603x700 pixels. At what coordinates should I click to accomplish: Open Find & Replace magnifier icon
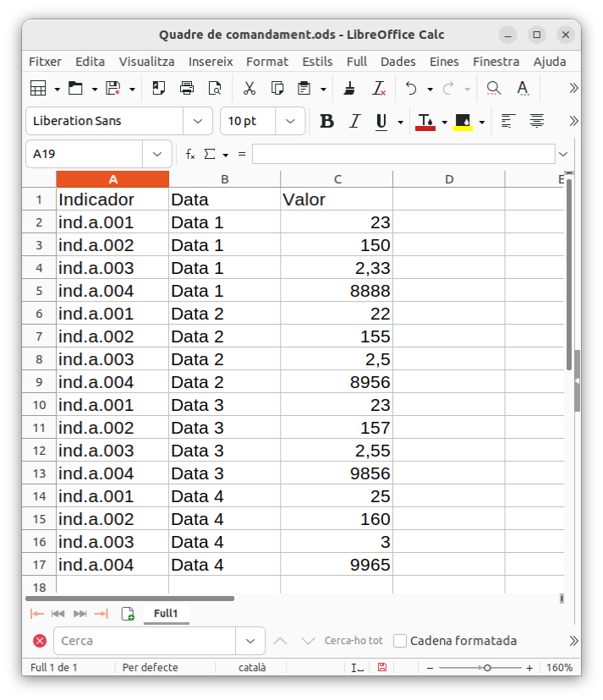click(x=493, y=88)
